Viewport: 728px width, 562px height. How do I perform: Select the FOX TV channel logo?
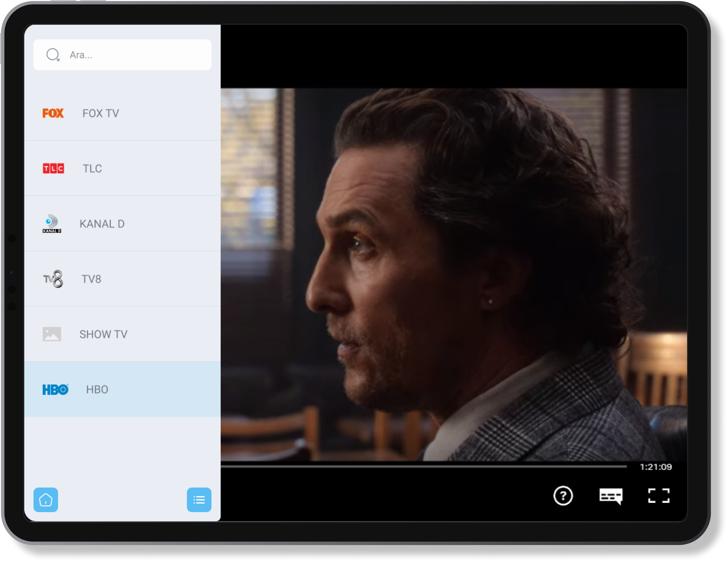[x=53, y=113]
